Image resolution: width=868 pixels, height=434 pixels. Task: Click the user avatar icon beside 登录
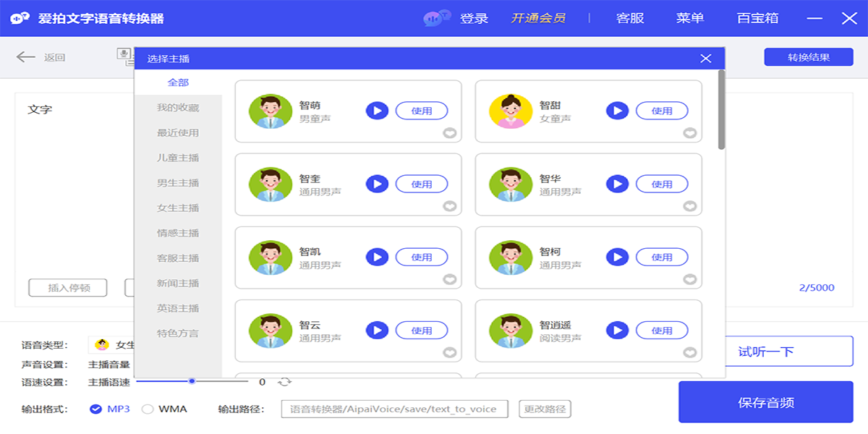point(438,17)
